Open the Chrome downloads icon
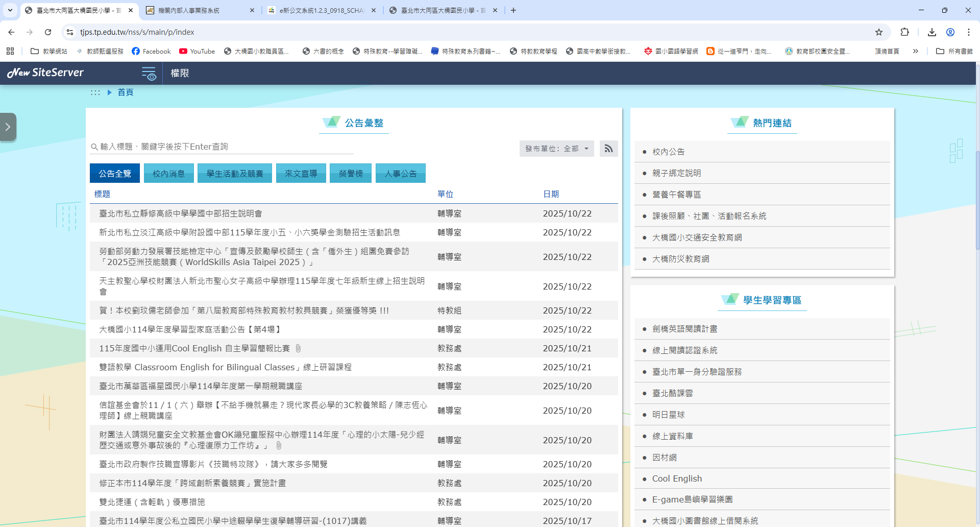 pos(932,32)
